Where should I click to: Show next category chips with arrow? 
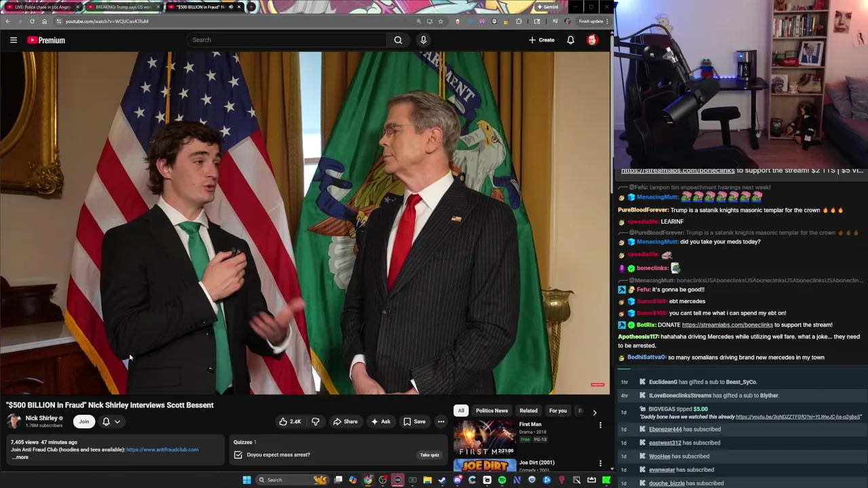tap(595, 411)
